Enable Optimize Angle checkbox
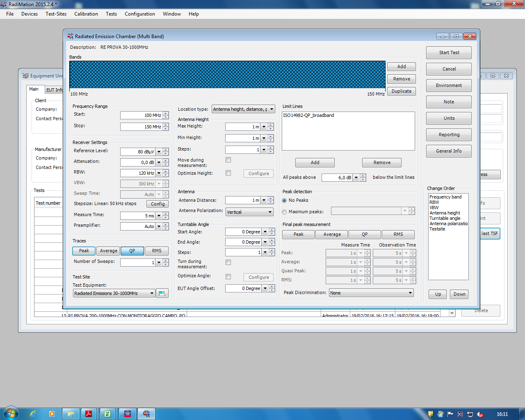Viewport: 525px width, 420px height. (x=228, y=276)
